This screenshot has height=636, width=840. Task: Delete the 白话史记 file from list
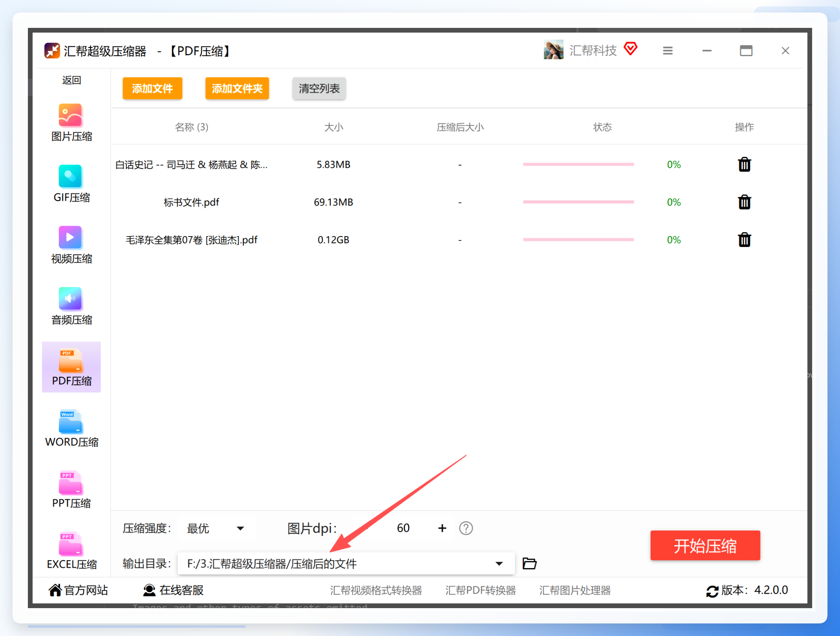click(x=744, y=164)
